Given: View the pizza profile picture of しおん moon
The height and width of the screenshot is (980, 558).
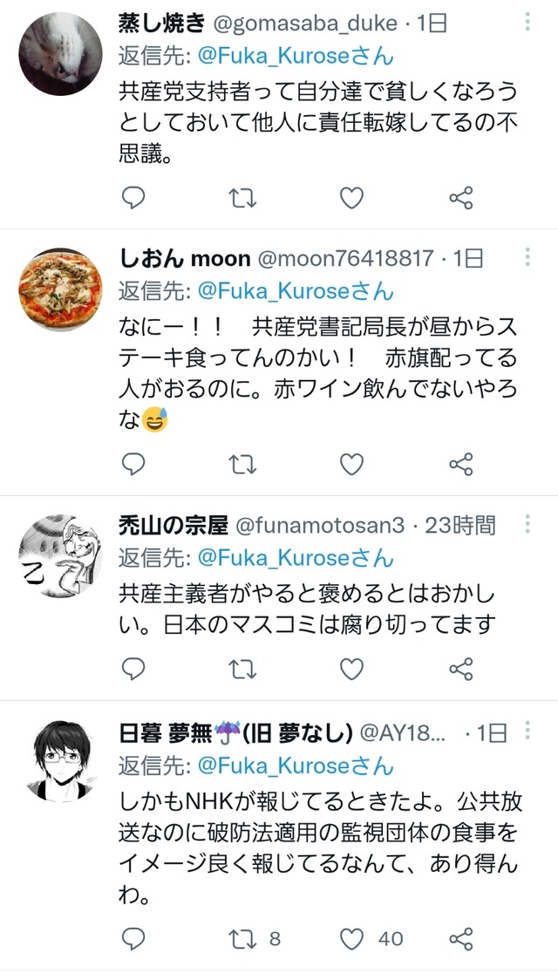Looking at the screenshot, I should pos(60,290).
